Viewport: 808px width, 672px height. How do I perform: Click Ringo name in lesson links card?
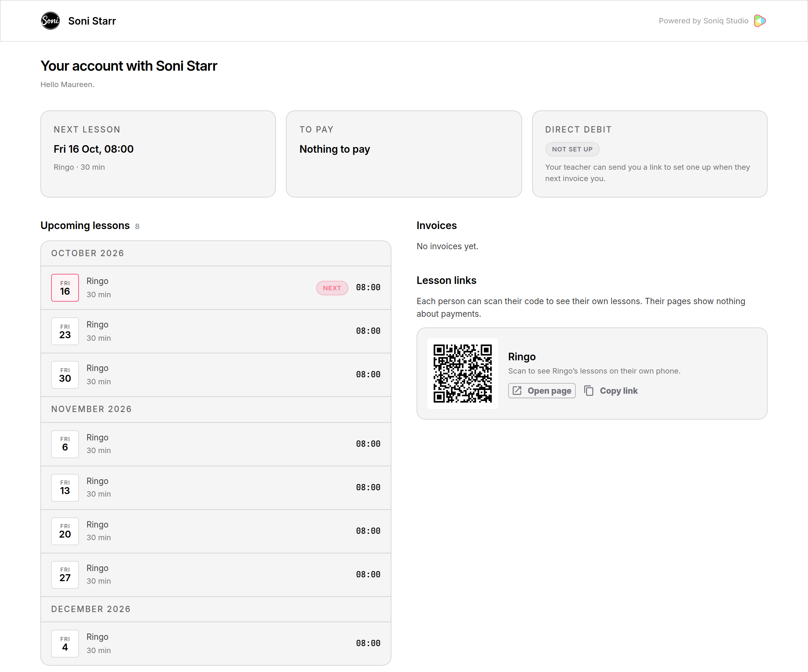click(522, 357)
